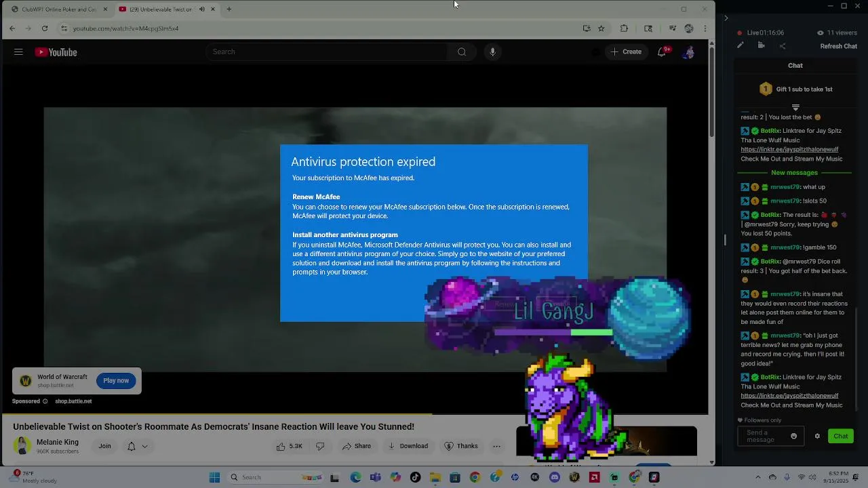Collapse the side panel with chevron arrow

726,18
